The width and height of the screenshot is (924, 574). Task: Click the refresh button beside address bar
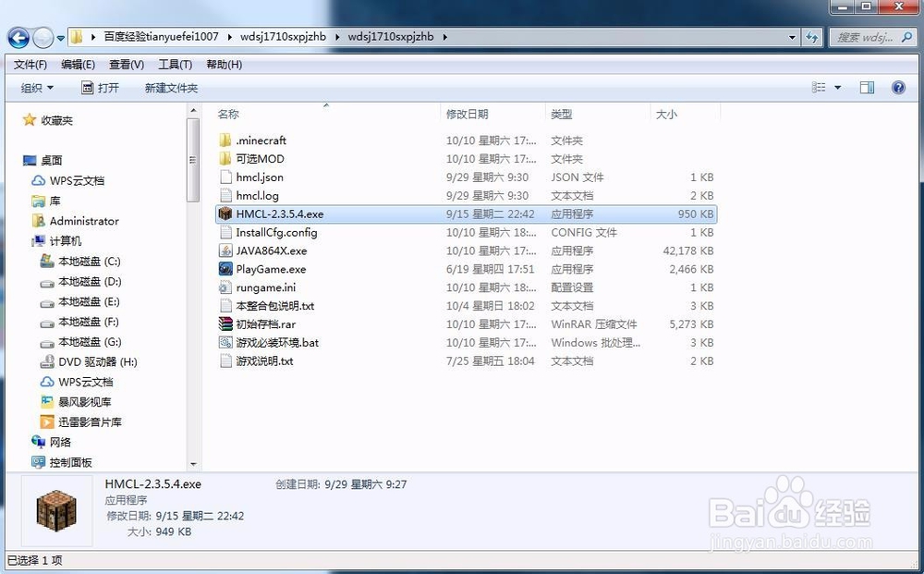tap(812, 37)
